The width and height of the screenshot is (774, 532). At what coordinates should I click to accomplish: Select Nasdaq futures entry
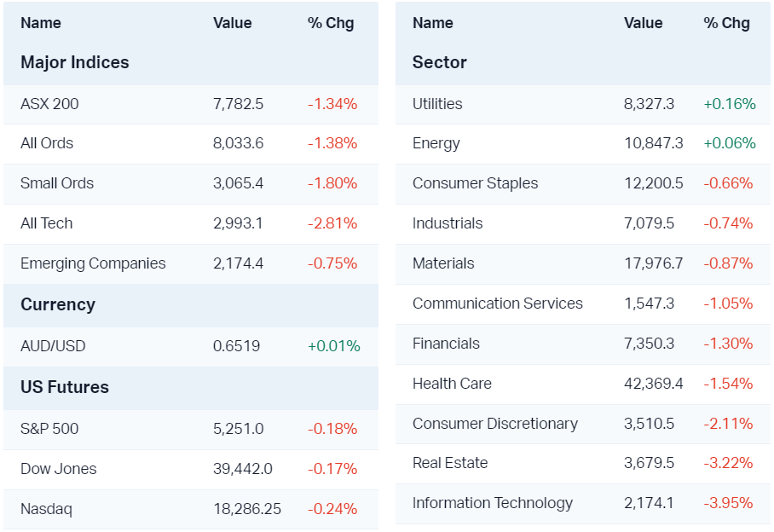coord(46,509)
